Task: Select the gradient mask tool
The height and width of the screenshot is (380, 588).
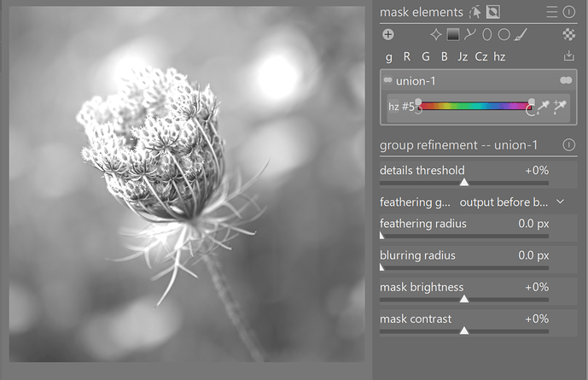Action: click(453, 34)
